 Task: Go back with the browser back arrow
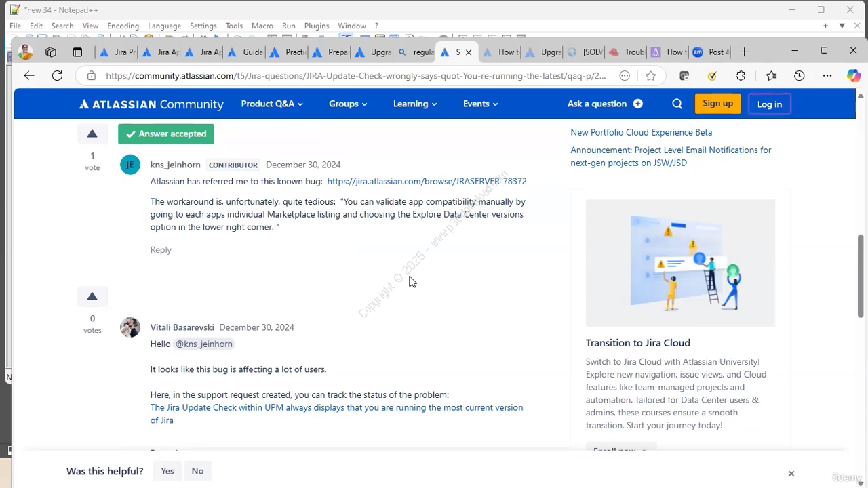pyautogui.click(x=28, y=76)
